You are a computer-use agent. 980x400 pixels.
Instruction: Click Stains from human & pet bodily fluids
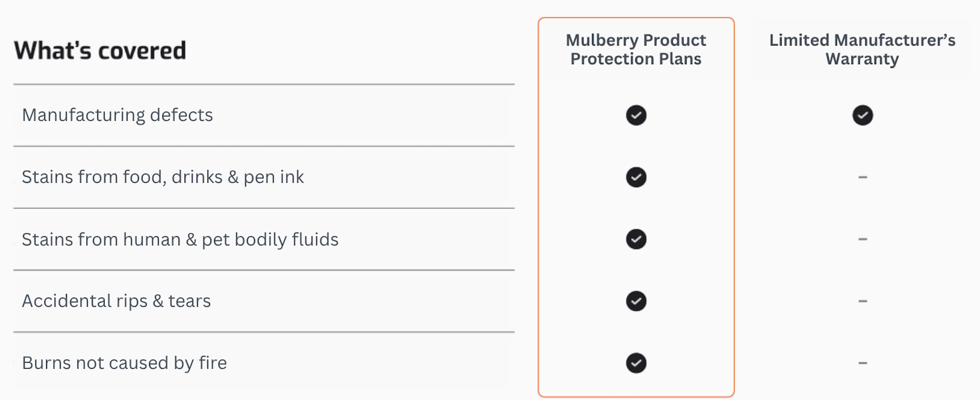(x=180, y=239)
